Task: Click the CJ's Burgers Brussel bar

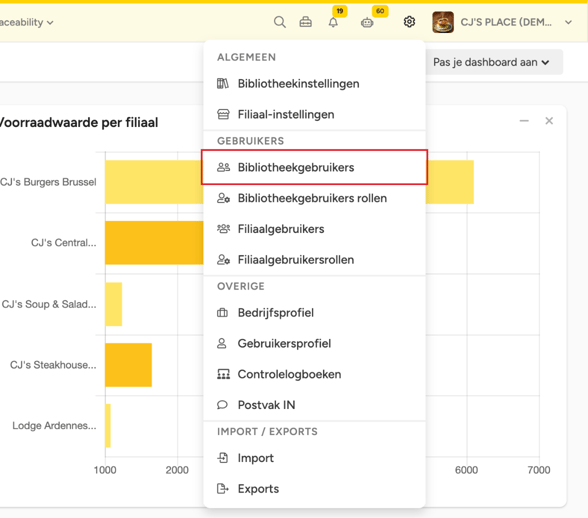Action: 154,182
